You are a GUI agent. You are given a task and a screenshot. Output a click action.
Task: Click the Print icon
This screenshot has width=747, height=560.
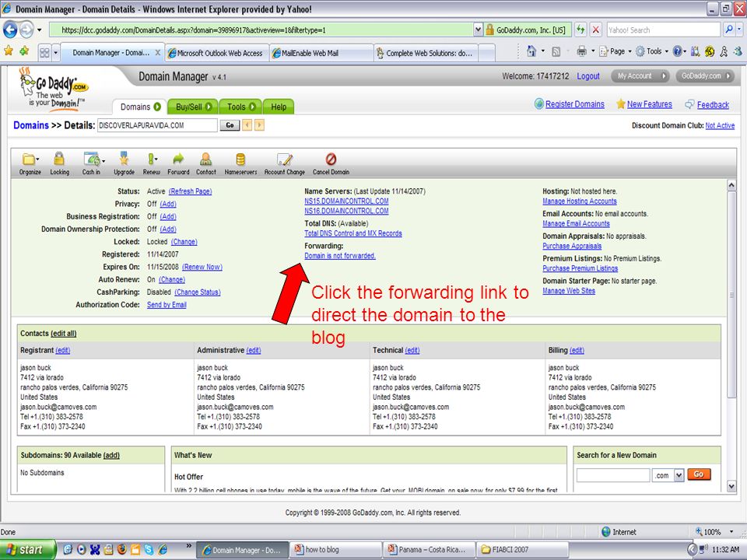582,51
